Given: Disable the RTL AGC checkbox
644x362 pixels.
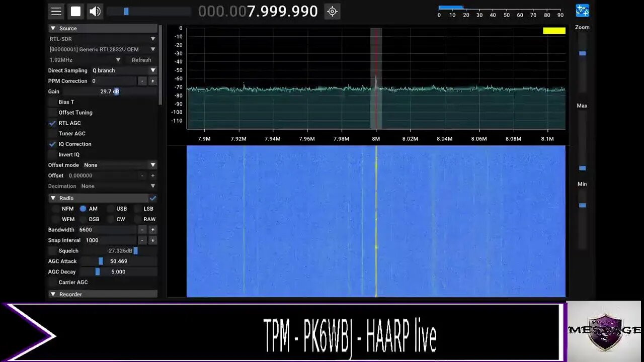Looking at the screenshot, I should tap(52, 123).
